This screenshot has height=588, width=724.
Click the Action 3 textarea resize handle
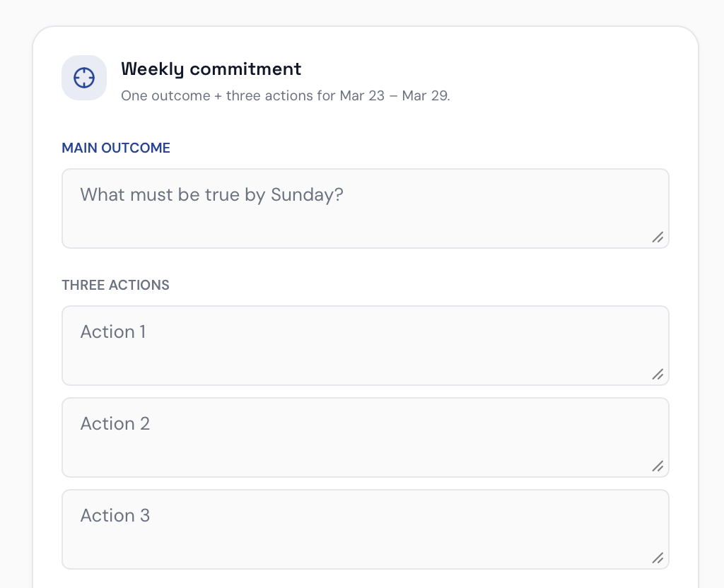point(658,558)
